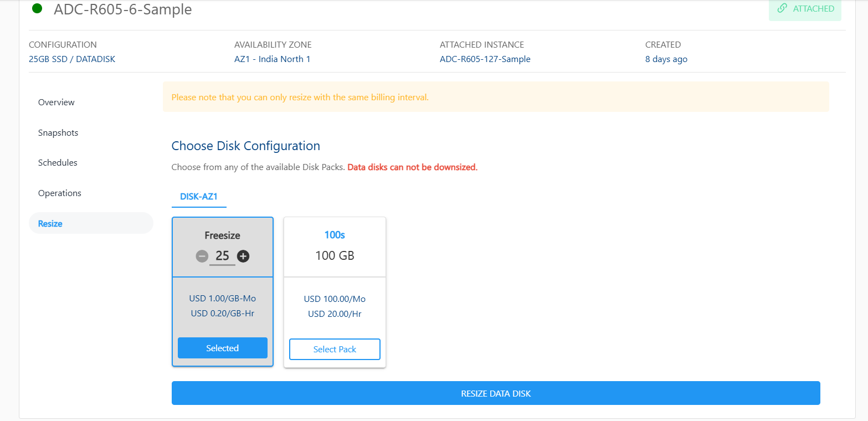The height and width of the screenshot is (421, 868).
Task: Click the RESIZE DATA DISK button
Action: tap(495, 393)
